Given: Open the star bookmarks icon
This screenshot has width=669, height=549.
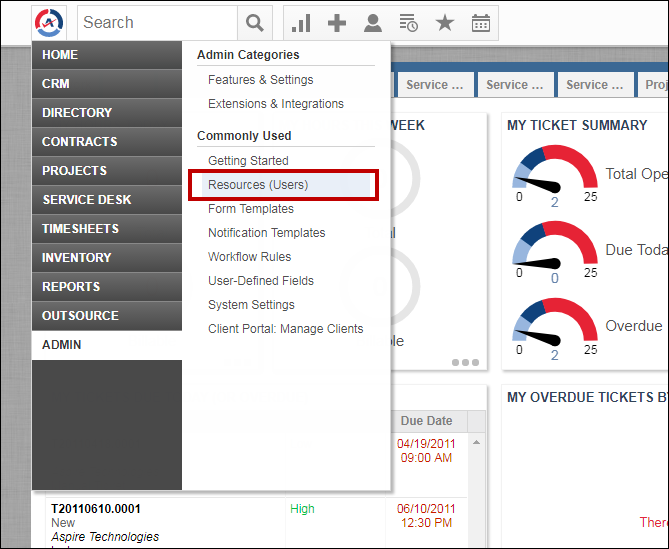Looking at the screenshot, I should 444,23.
